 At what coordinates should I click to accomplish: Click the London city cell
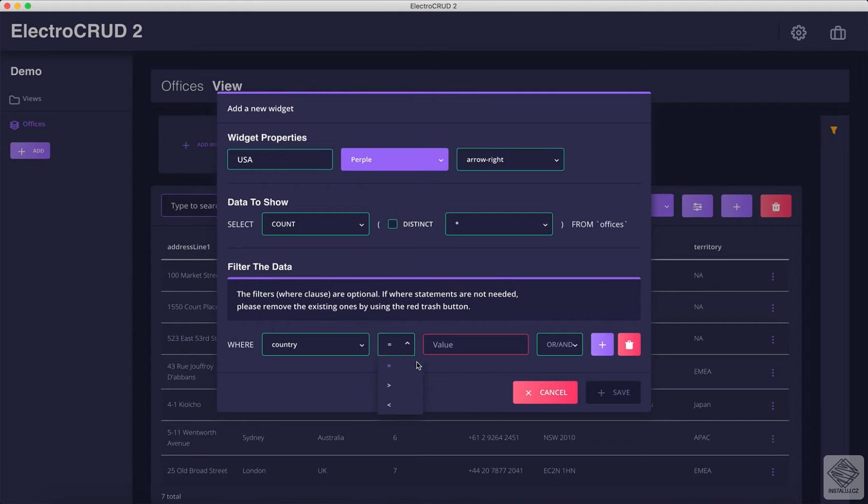[x=254, y=471]
